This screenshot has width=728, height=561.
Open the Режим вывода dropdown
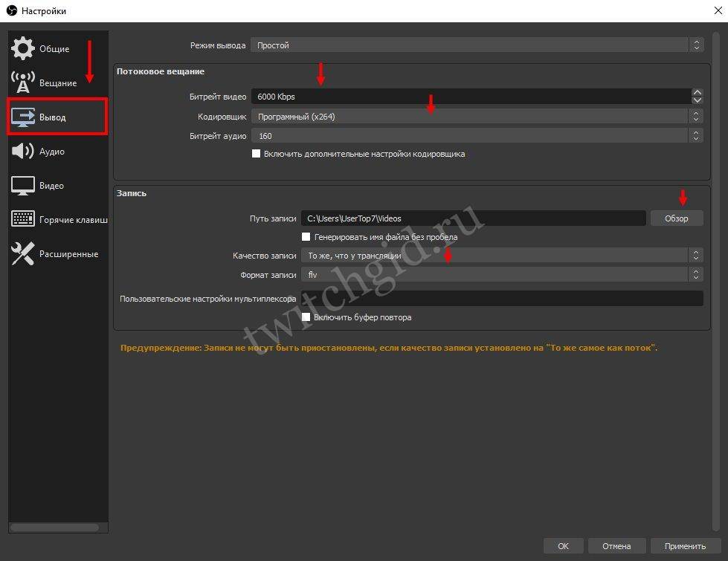pyautogui.click(x=476, y=45)
